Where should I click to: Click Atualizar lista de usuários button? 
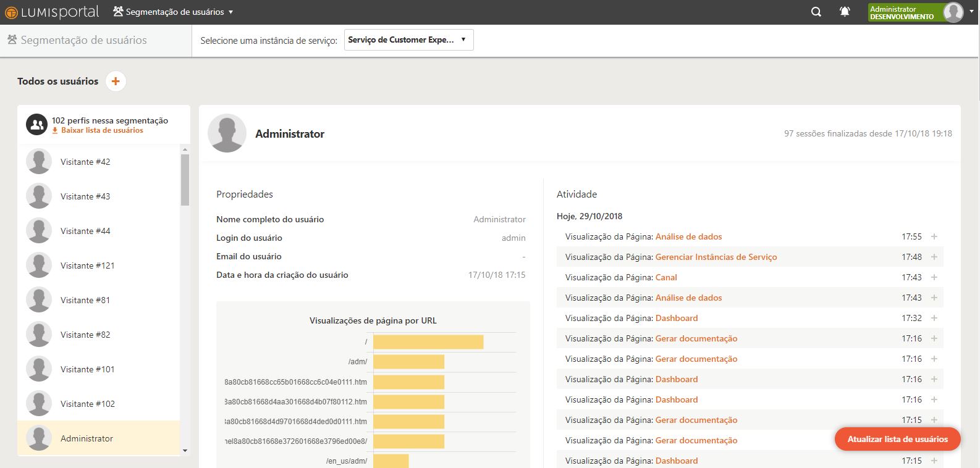pyautogui.click(x=898, y=439)
